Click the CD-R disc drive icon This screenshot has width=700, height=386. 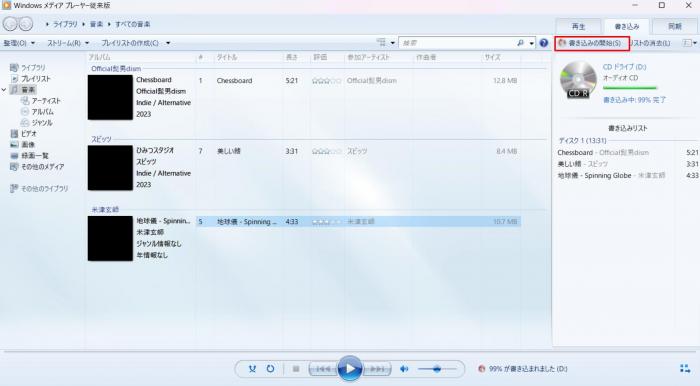(578, 80)
